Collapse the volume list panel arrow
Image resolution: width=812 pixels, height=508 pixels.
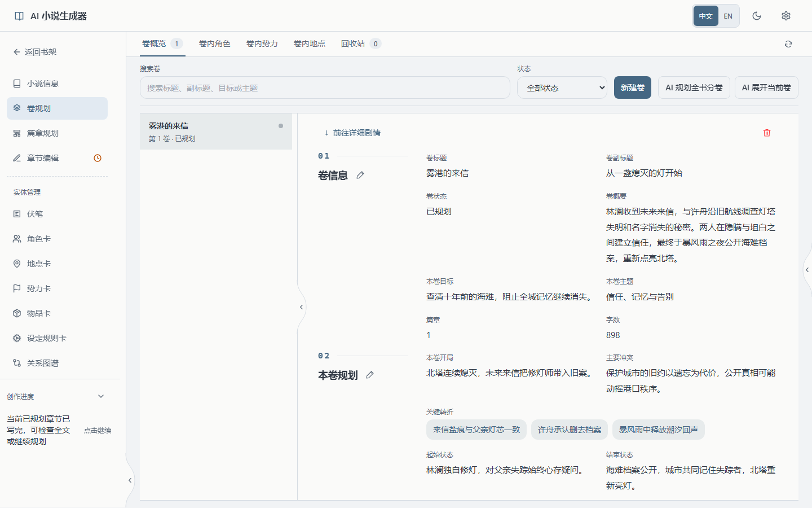[x=301, y=307]
